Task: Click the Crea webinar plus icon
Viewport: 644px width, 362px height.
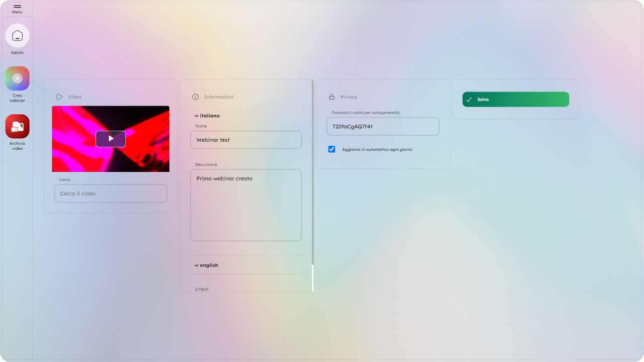Action: click(18, 78)
